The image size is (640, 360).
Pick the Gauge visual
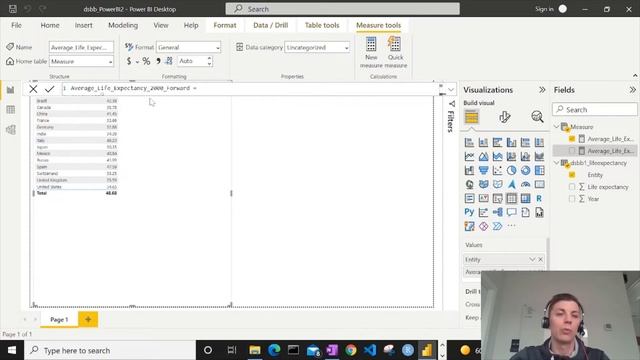click(x=525, y=184)
